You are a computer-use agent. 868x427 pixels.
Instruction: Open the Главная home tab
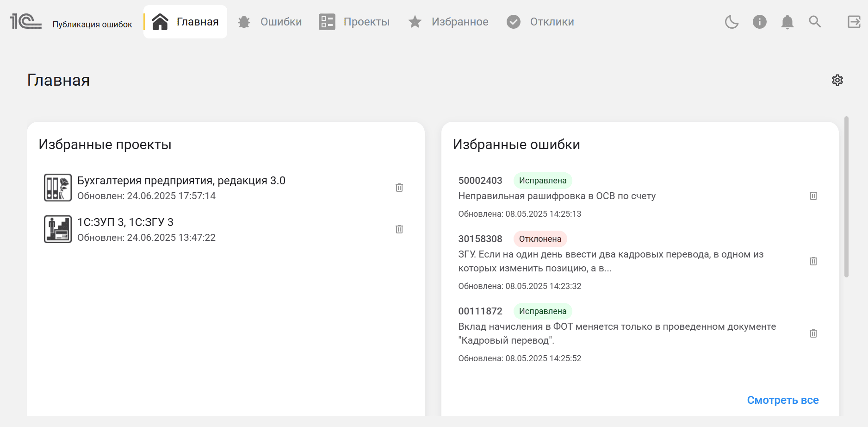185,22
